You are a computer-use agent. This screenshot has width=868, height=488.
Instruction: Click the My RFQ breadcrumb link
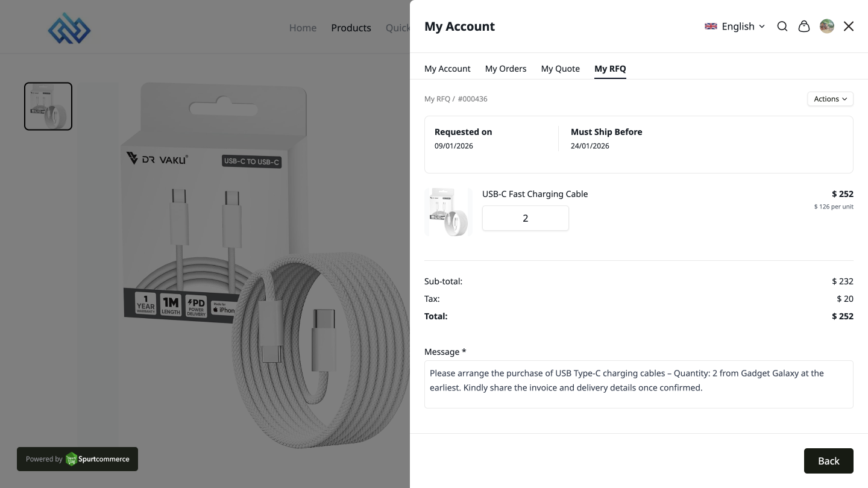pos(437,99)
